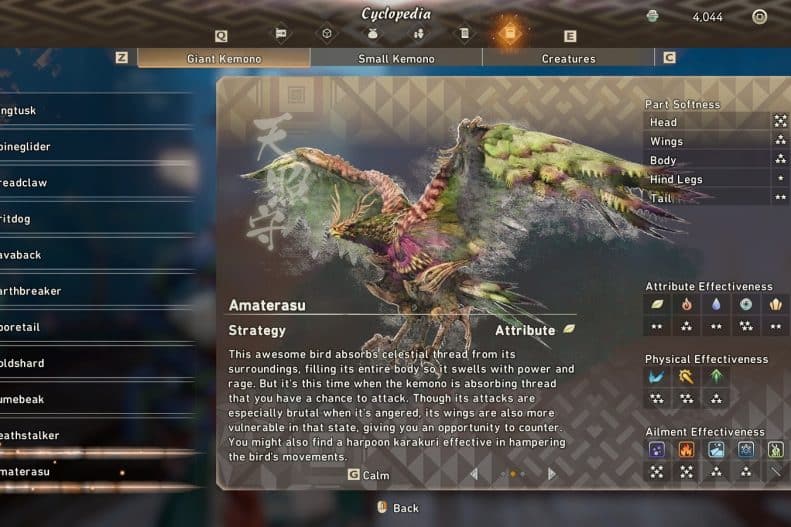
Task: Click the Back button
Action: (x=398, y=508)
